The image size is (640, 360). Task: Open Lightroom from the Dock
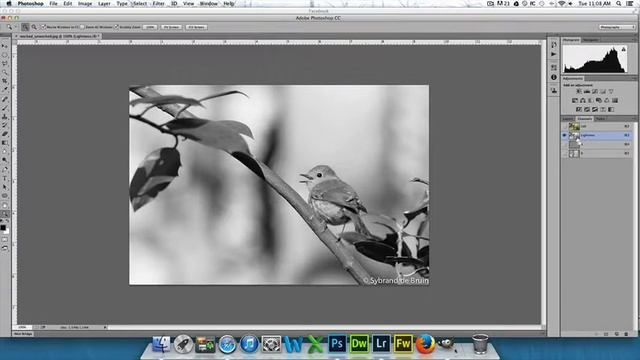381,344
